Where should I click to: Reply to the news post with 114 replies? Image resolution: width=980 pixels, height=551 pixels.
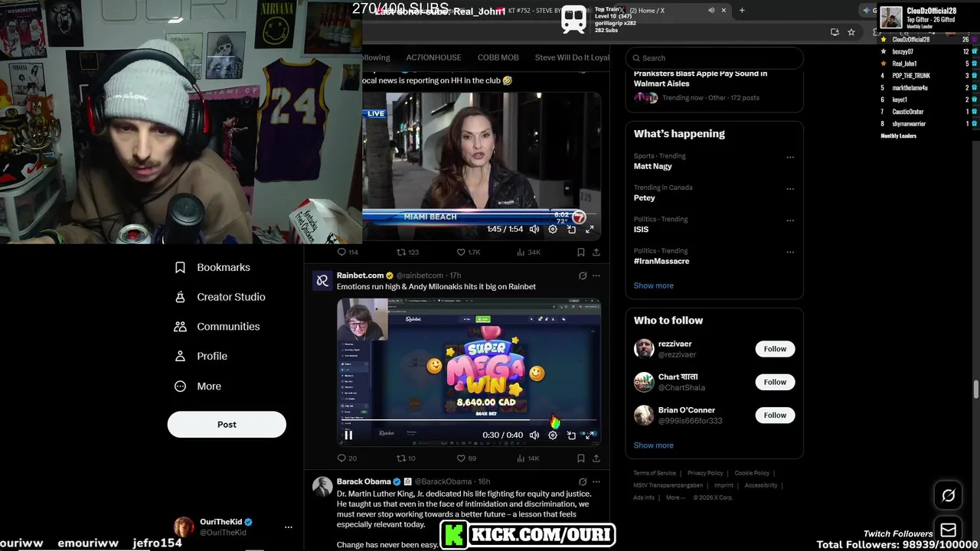(x=348, y=252)
